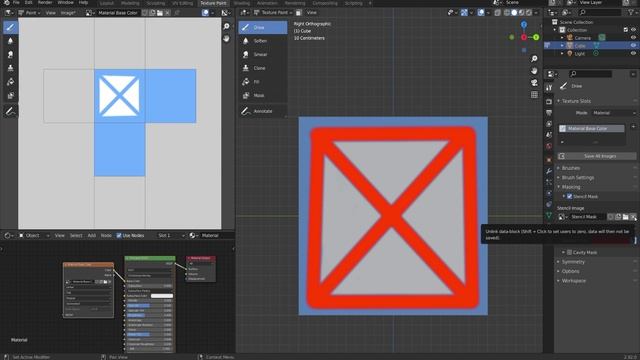The image size is (640, 360).
Task: Switch perspective/orthographic grid icon in the 3D viewport
Action: point(534,94)
